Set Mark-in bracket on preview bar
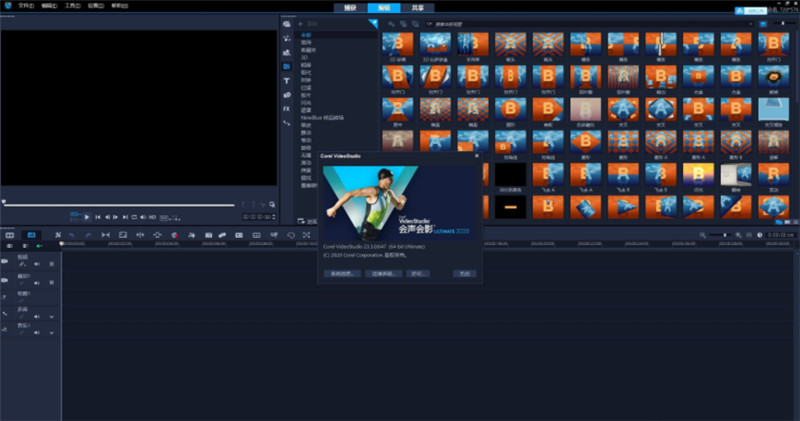 click(x=244, y=205)
